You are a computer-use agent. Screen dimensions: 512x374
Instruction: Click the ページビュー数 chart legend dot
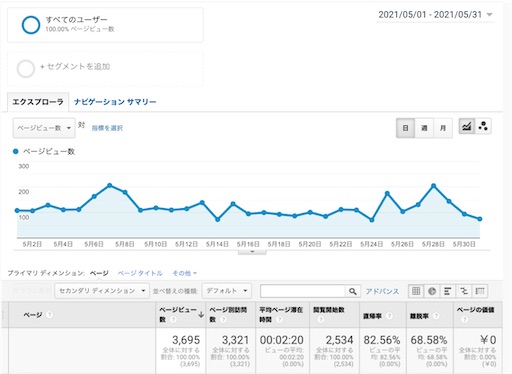click(x=15, y=152)
